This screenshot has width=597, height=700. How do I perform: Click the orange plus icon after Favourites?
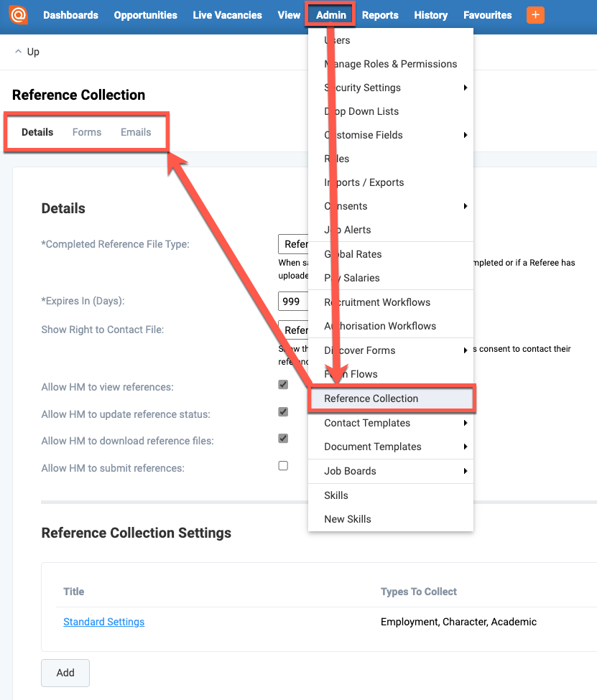(x=535, y=15)
